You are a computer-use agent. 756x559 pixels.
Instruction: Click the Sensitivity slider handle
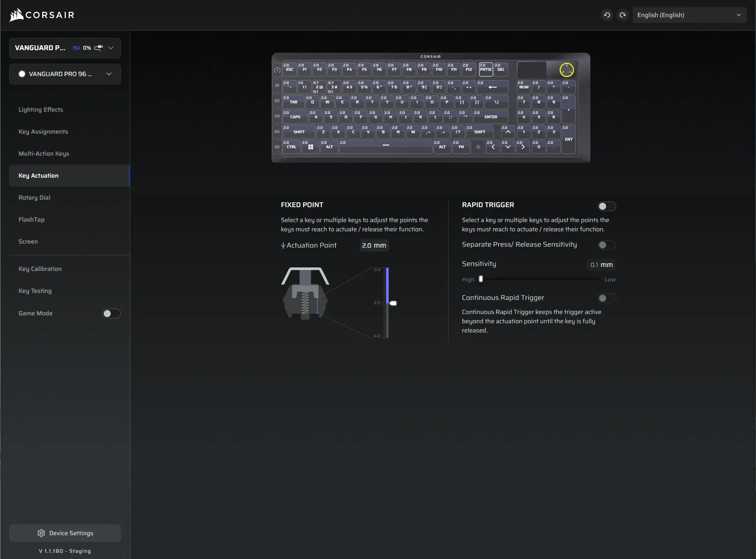point(481,279)
